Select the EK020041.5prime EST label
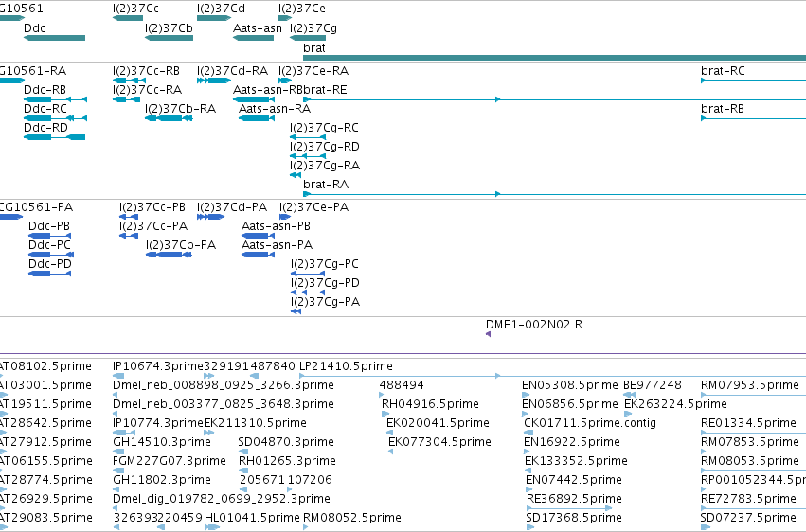The width and height of the screenshot is (806, 532). coord(438,423)
